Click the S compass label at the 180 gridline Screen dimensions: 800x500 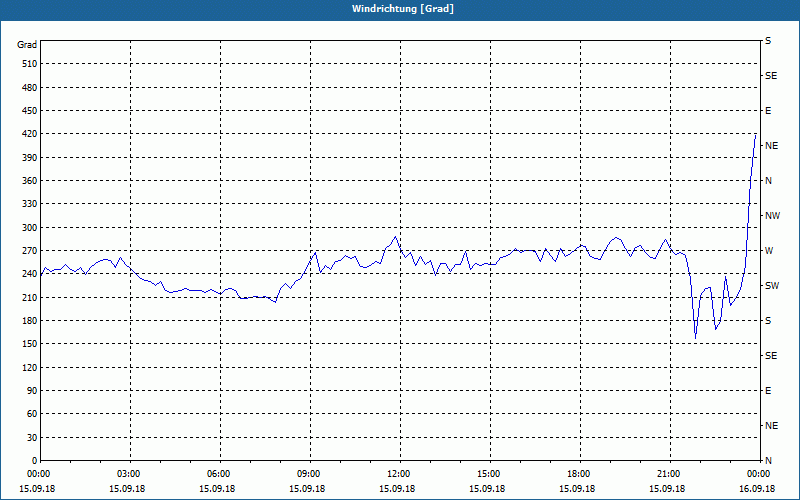pyautogui.click(x=768, y=321)
